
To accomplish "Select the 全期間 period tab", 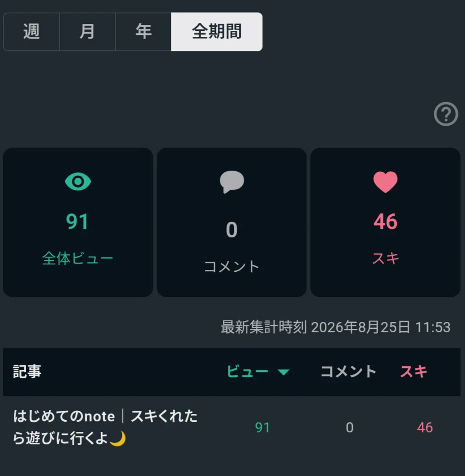I will (x=216, y=32).
